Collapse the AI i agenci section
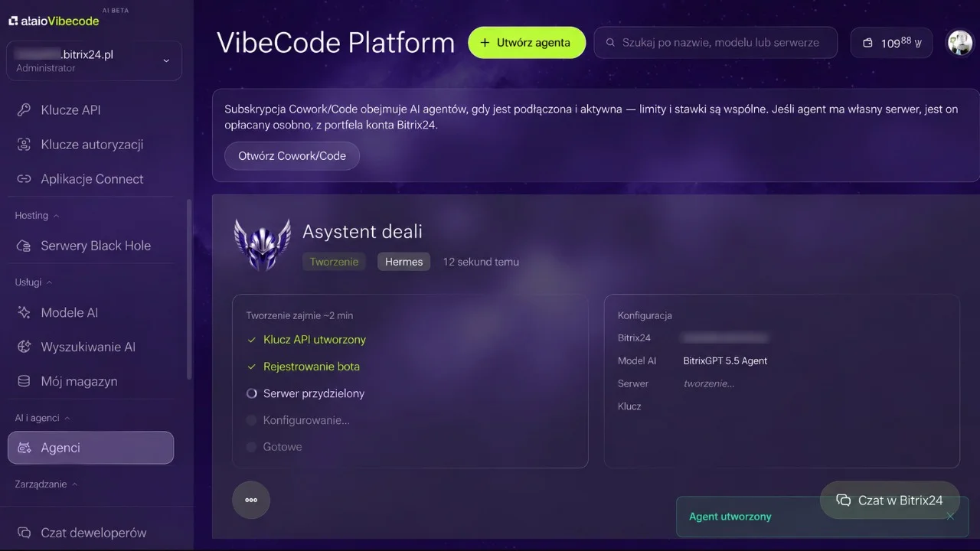 (x=42, y=418)
